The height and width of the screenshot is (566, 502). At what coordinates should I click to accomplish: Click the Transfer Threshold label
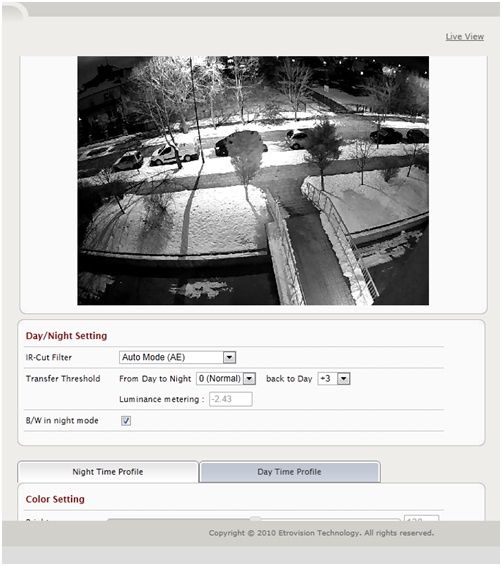click(x=63, y=379)
